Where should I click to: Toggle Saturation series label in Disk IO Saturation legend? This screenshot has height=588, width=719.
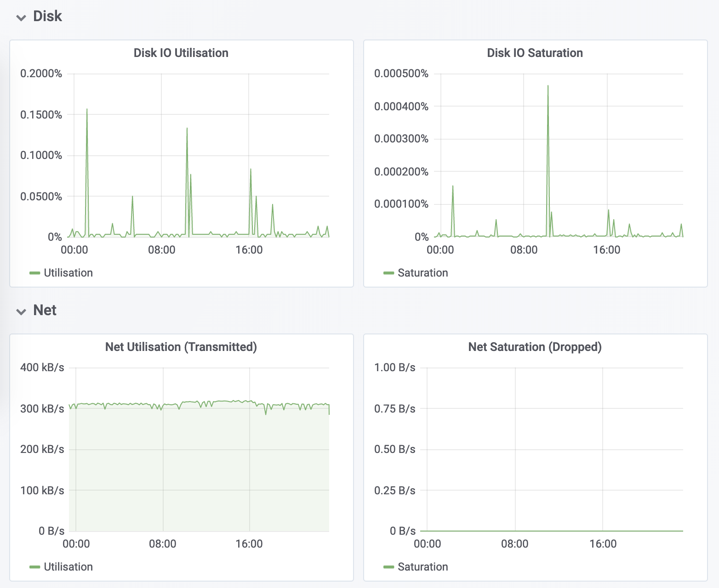[x=422, y=273]
